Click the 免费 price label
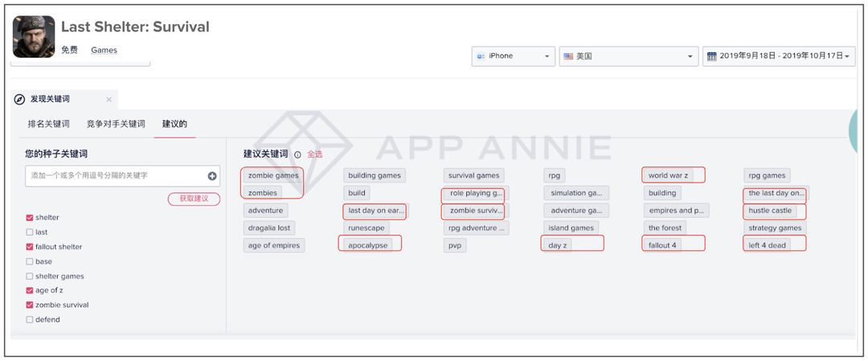Screen dimensions: 868x361 point(69,50)
